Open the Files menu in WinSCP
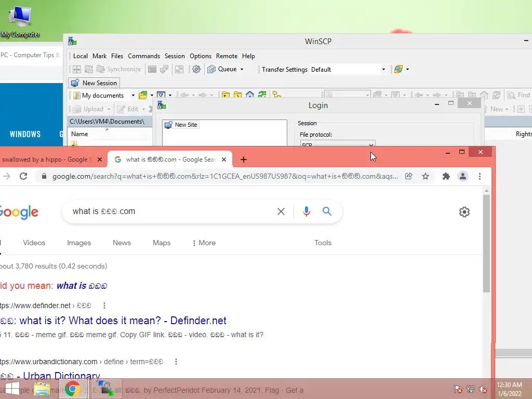Image resolution: width=532 pixels, height=399 pixels. tap(117, 56)
